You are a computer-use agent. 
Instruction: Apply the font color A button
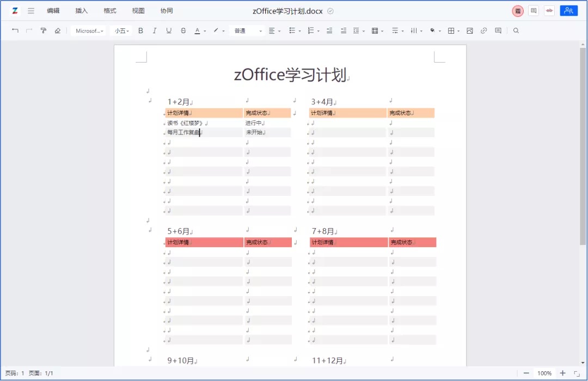pos(197,30)
